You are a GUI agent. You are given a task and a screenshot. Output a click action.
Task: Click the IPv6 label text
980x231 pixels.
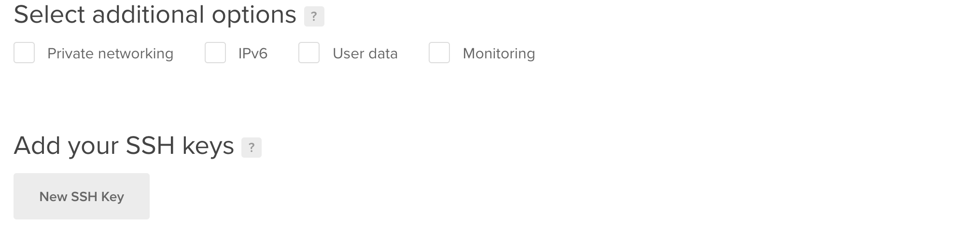pyautogui.click(x=253, y=53)
